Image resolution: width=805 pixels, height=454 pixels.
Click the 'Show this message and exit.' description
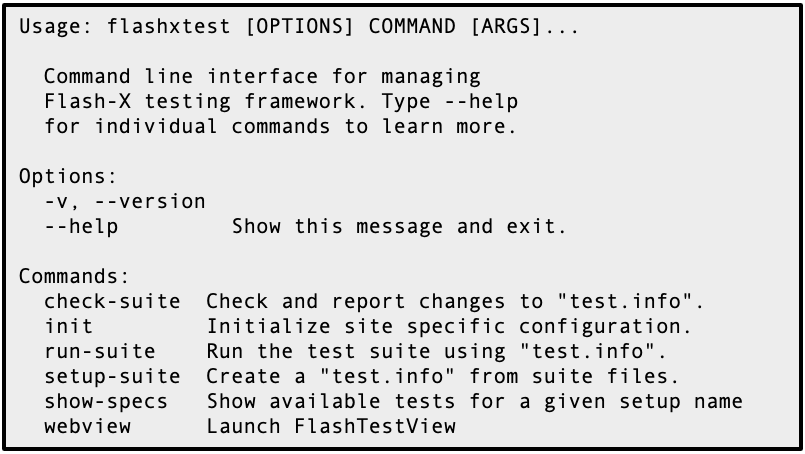coord(399,227)
